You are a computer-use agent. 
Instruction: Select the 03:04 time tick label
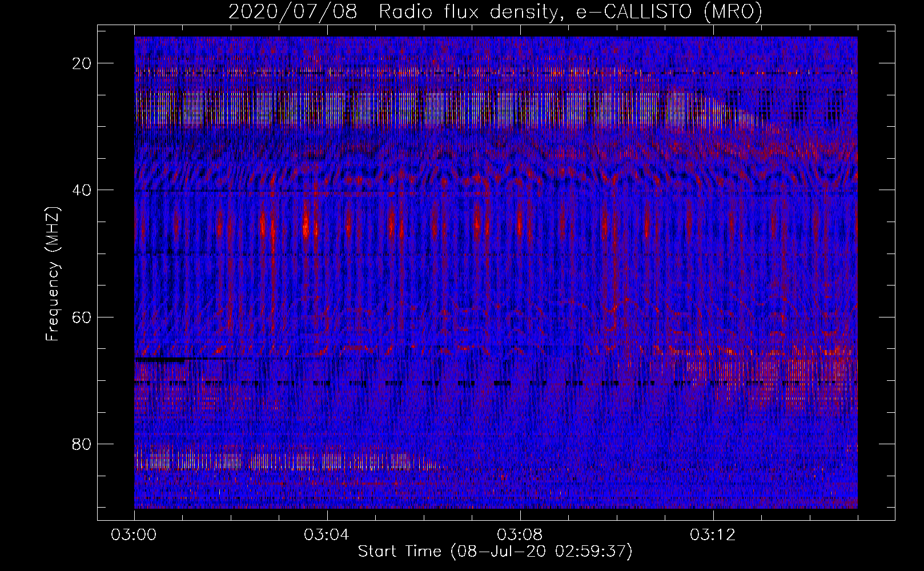(x=327, y=535)
